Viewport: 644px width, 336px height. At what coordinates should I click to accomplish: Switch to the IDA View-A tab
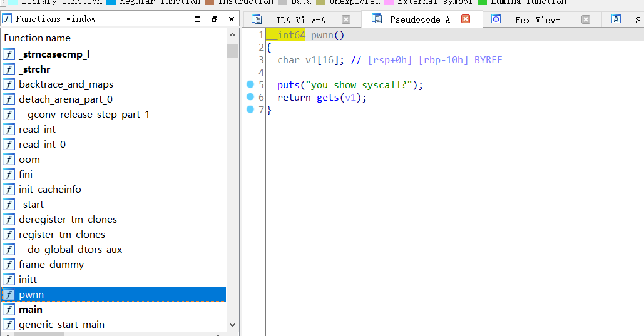300,20
